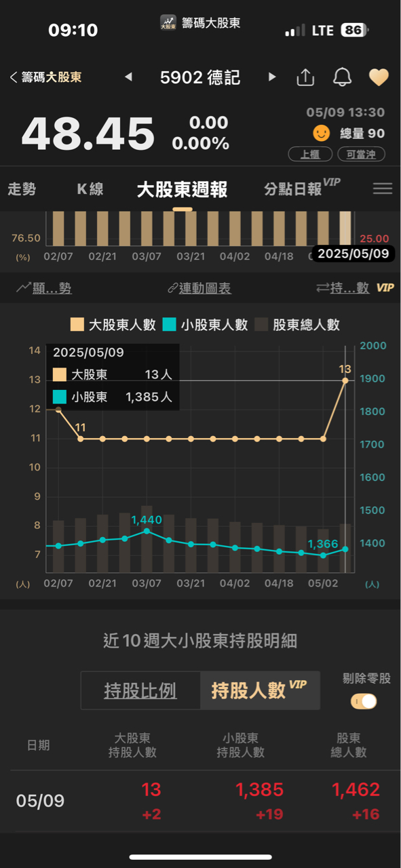Toggle 大股東人數 legend series
The width and height of the screenshot is (401, 868).
[x=113, y=325]
